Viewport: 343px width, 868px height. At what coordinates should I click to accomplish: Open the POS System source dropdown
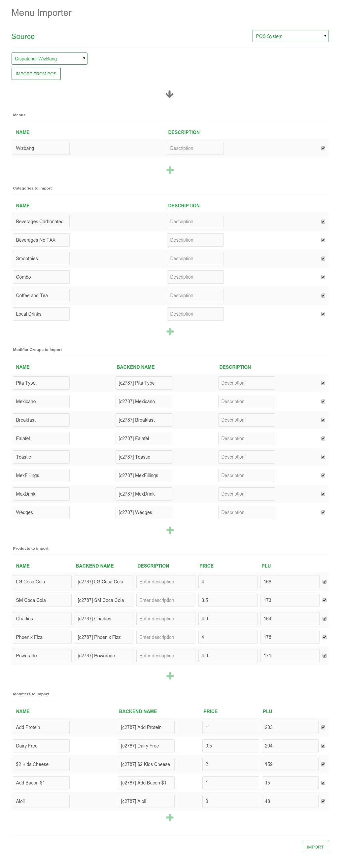pos(290,36)
